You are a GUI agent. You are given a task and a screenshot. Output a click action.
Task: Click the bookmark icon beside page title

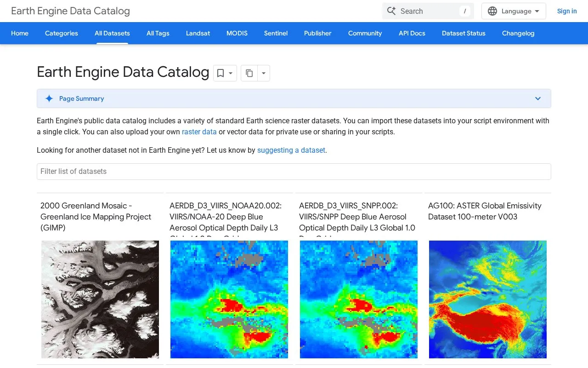pyautogui.click(x=220, y=73)
